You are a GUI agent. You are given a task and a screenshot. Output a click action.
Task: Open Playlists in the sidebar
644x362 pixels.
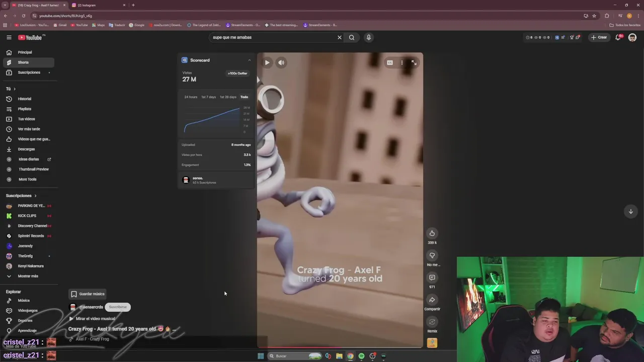(x=28, y=109)
